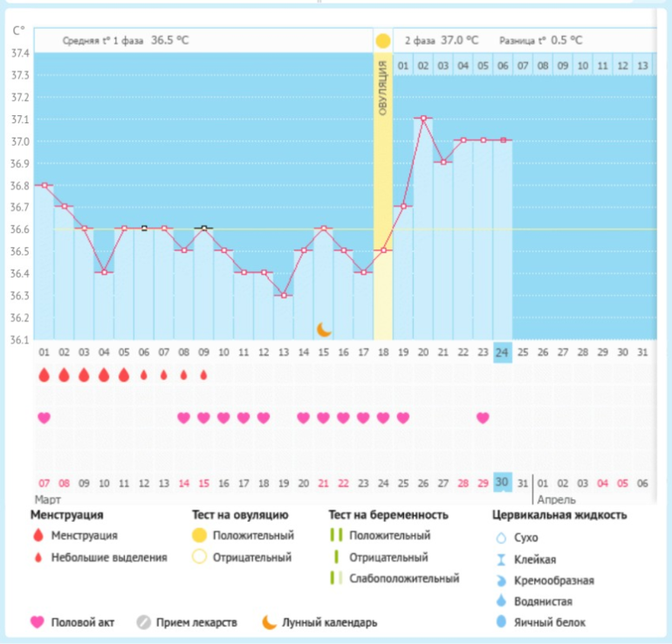Viewport: 672px width, 644px height.
Task: Click the grey medication icon in legend
Action: point(144,622)
